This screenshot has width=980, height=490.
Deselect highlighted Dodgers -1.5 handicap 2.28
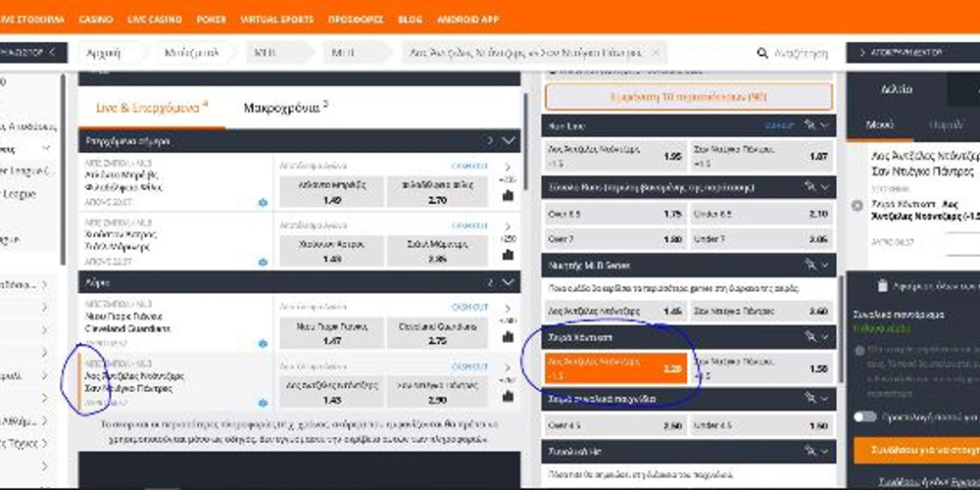coord(615,368)
